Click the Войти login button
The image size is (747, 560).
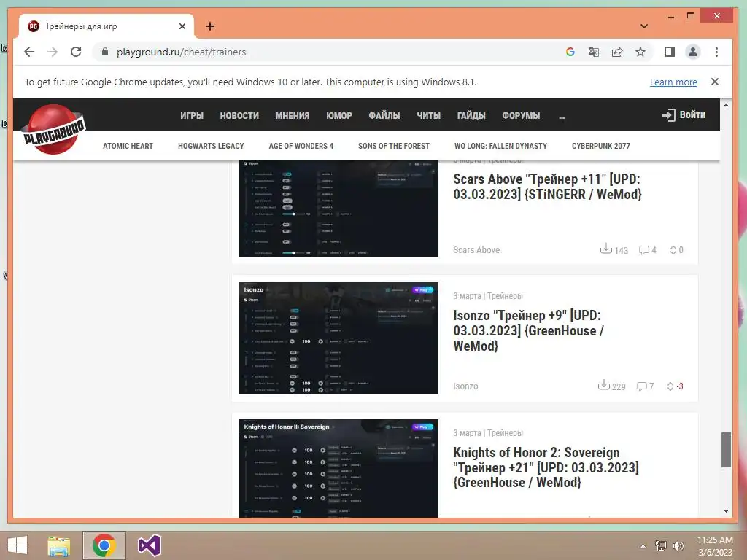[x=684, y=114]
